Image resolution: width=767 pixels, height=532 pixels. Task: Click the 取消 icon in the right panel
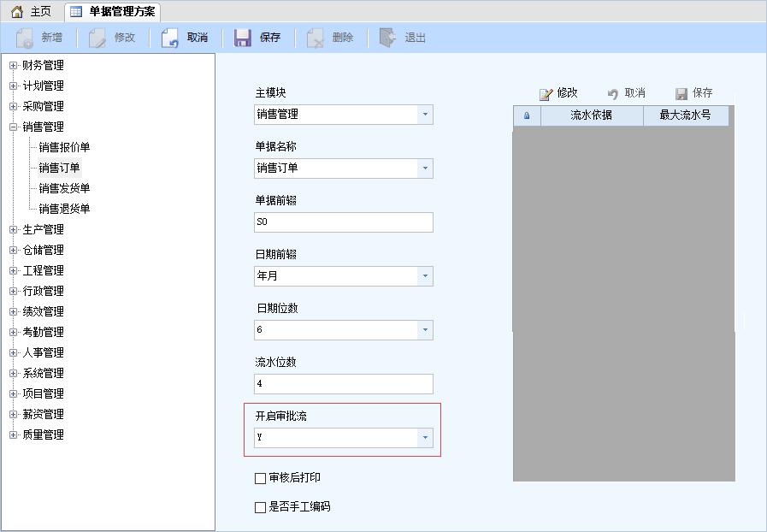click(614, 92)
